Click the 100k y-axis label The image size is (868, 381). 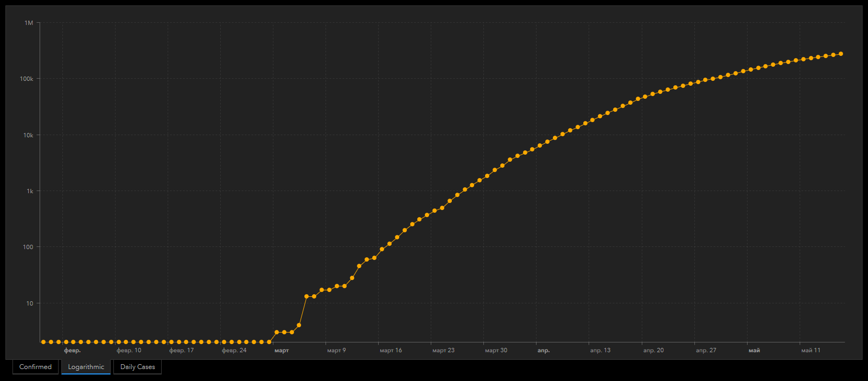tap(27, 79)
